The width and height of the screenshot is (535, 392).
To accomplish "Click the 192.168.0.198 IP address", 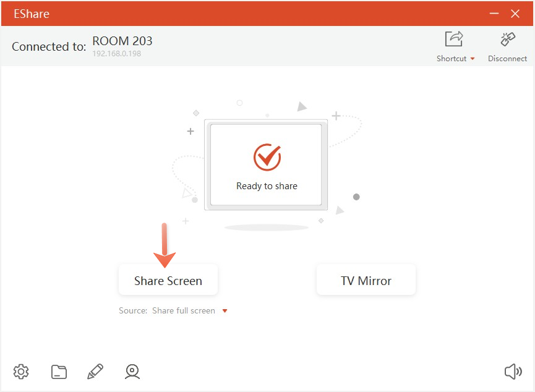I will pyautogui.click(x=117, y=54).
